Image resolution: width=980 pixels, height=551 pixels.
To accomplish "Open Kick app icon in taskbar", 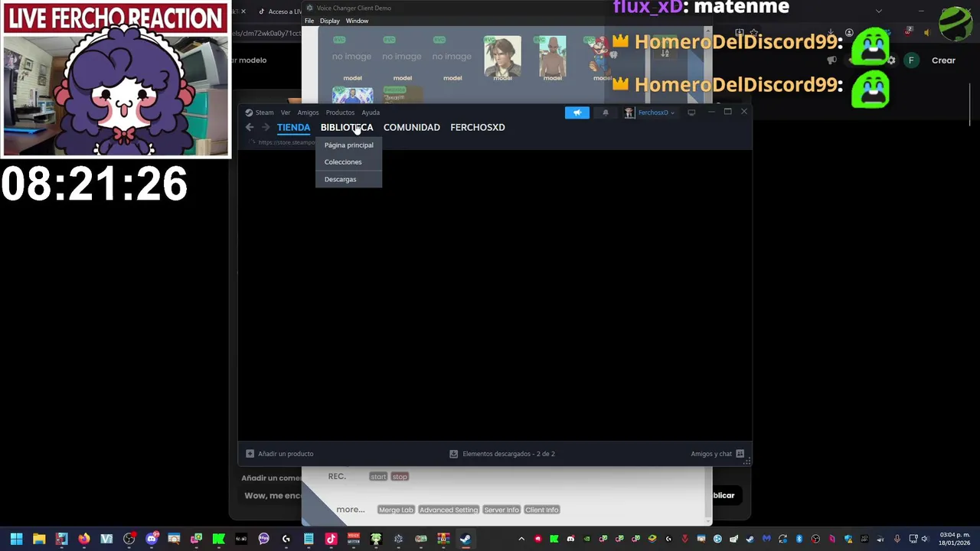I will point(219,539).
